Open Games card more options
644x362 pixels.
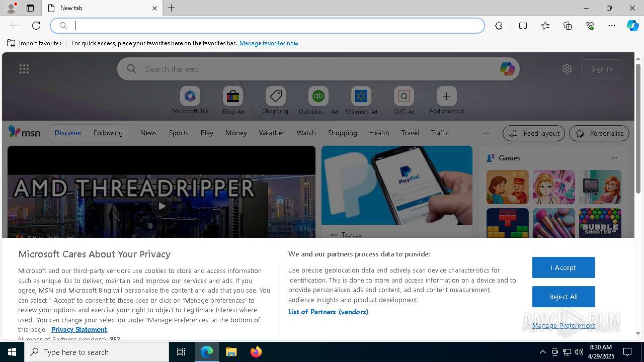[614, 158]
